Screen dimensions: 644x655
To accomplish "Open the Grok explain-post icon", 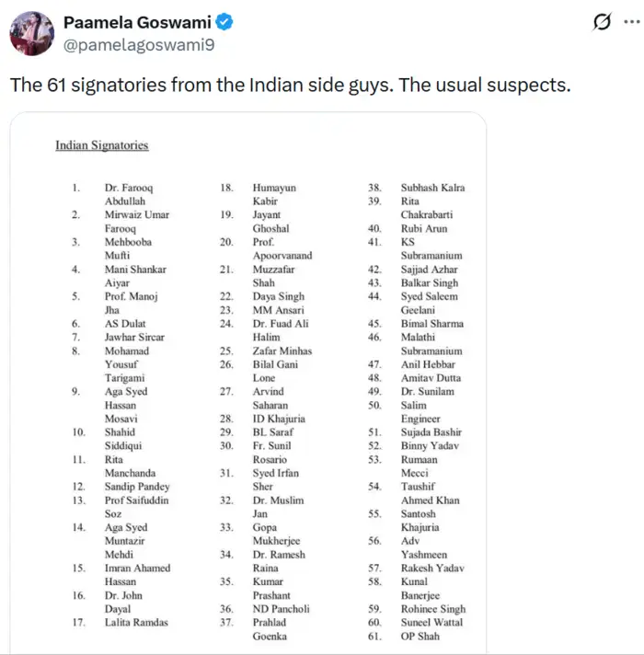I will [x=602, y=22].
